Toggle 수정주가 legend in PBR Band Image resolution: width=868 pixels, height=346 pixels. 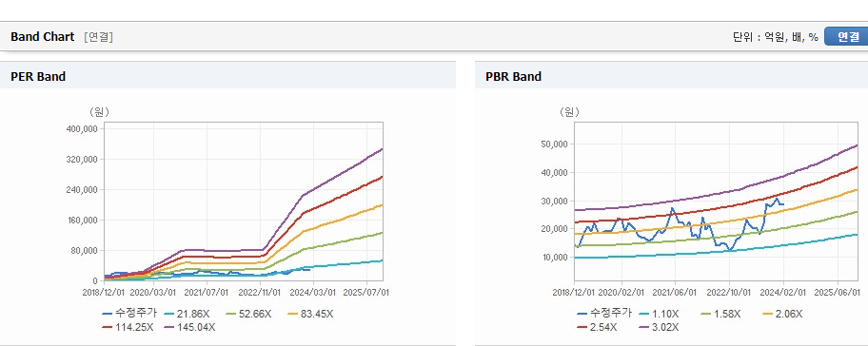[x=604, y=314]
